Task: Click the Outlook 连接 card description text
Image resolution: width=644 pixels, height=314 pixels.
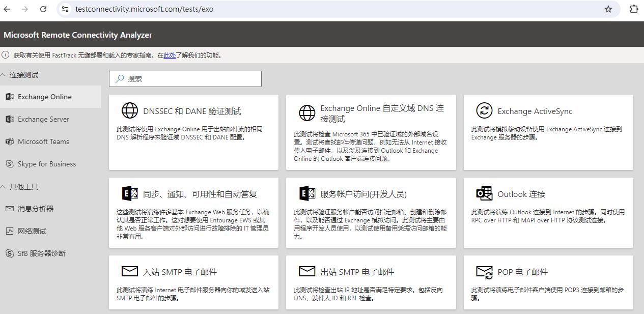Action: tap(548, 216)
